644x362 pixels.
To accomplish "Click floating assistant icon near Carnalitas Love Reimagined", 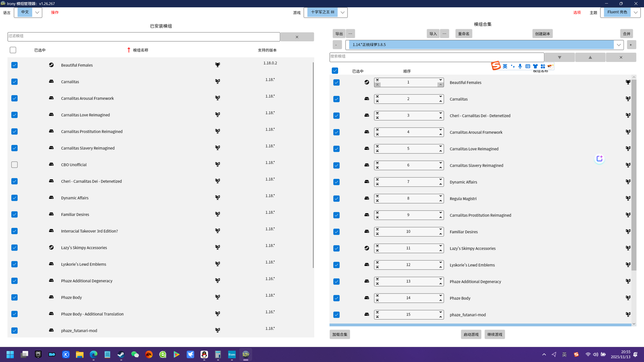I will click(x=599, y=158).
